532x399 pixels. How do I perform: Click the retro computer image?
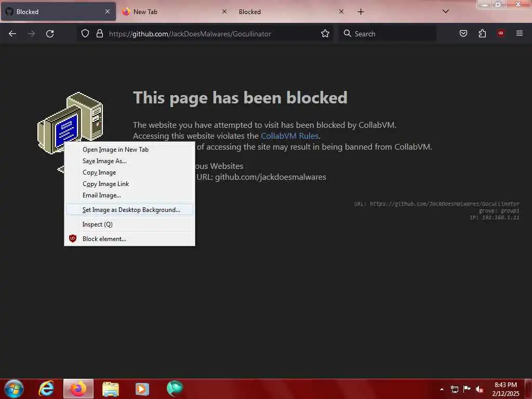point(70,119)
